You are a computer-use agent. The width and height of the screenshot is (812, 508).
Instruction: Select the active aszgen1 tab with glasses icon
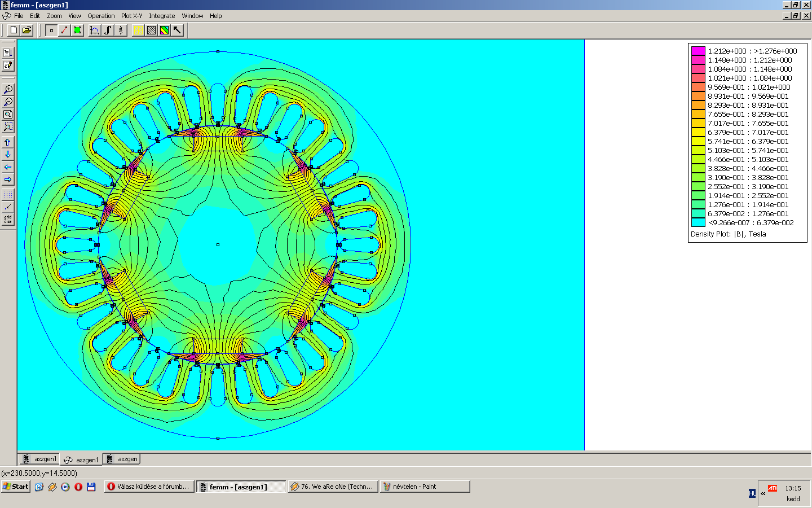[81, 459]
